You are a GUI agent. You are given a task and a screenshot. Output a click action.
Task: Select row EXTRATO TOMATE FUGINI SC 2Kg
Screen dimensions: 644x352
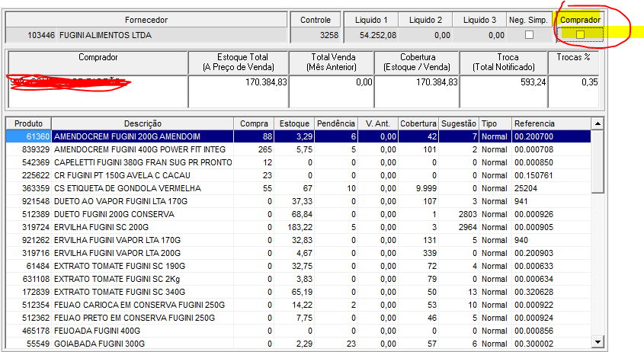pyautogui.click(x=298, y=279)
